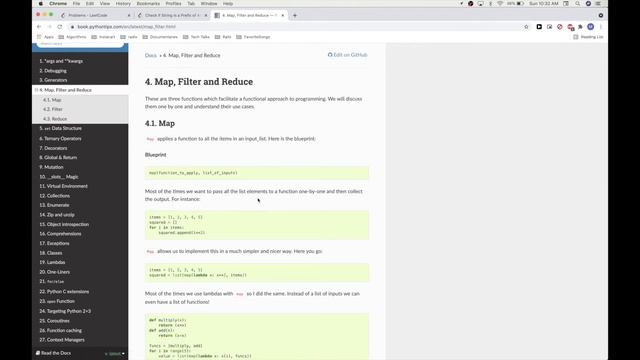Screen dimensions: 640x360
Task: Click the extension icon with the red badge
Action: click(x=571, y=27)
